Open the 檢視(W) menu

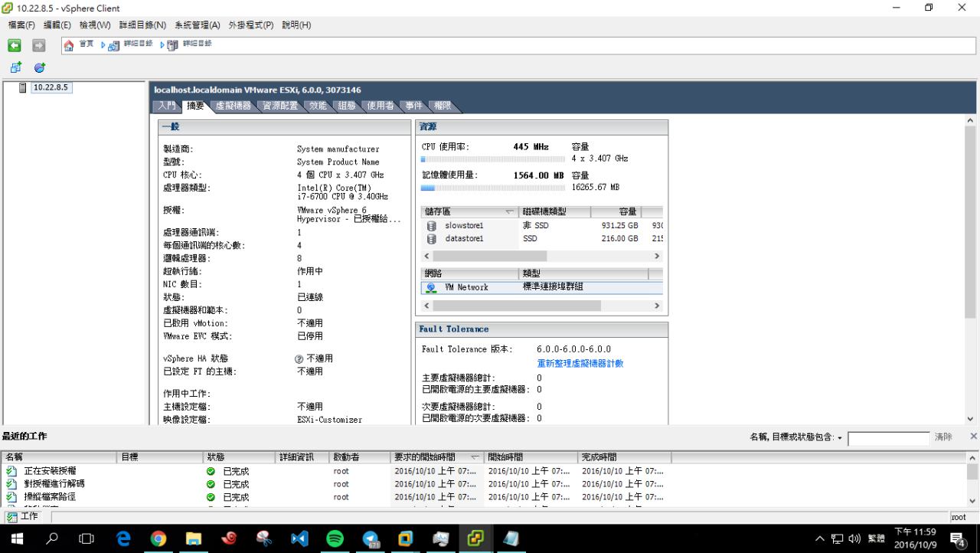point(95,25)
